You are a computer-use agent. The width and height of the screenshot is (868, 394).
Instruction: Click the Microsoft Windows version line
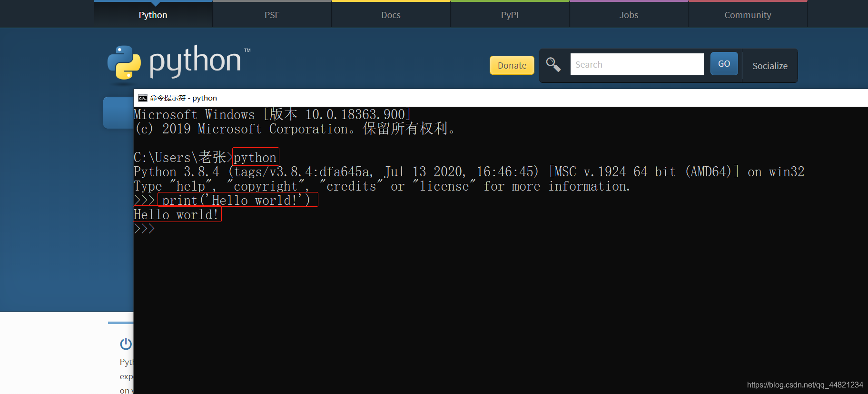coord(272,114)
